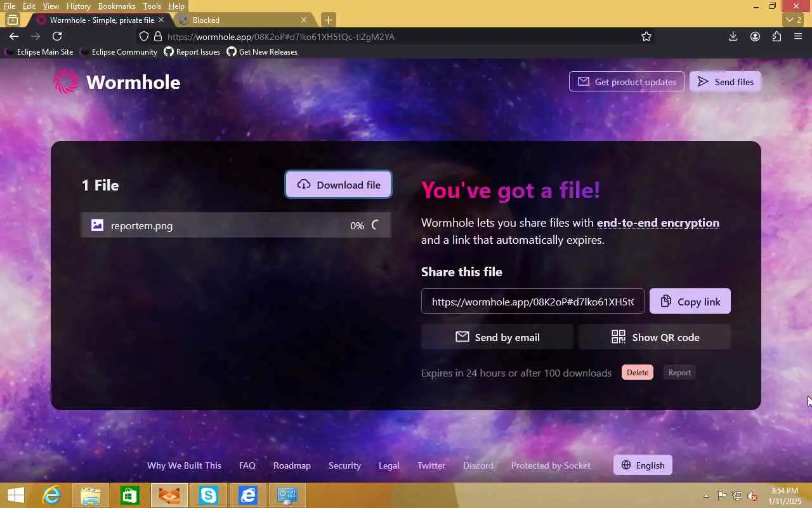Click reportem.png file row
Viewport: 812px width, 508px height.
click(236, 225)
